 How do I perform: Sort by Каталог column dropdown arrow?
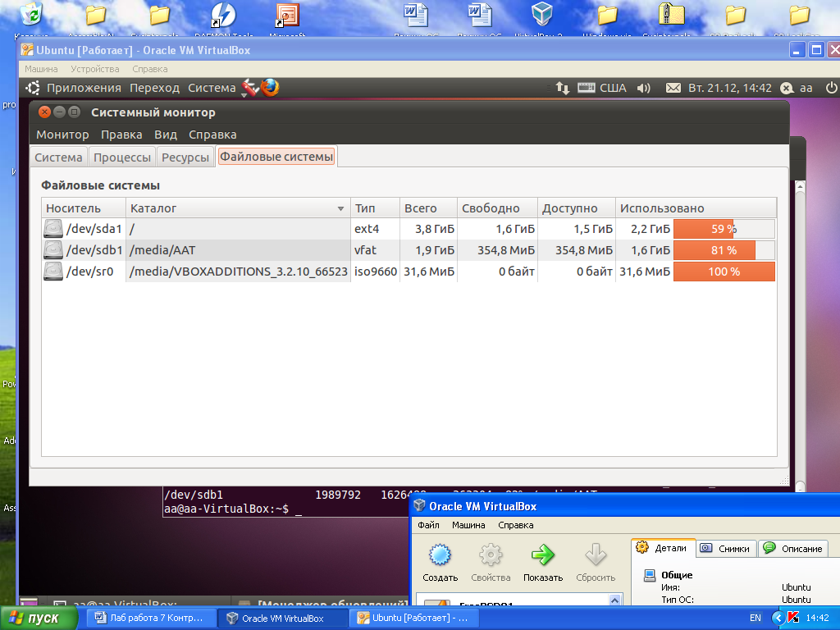(x=340, y=208)
